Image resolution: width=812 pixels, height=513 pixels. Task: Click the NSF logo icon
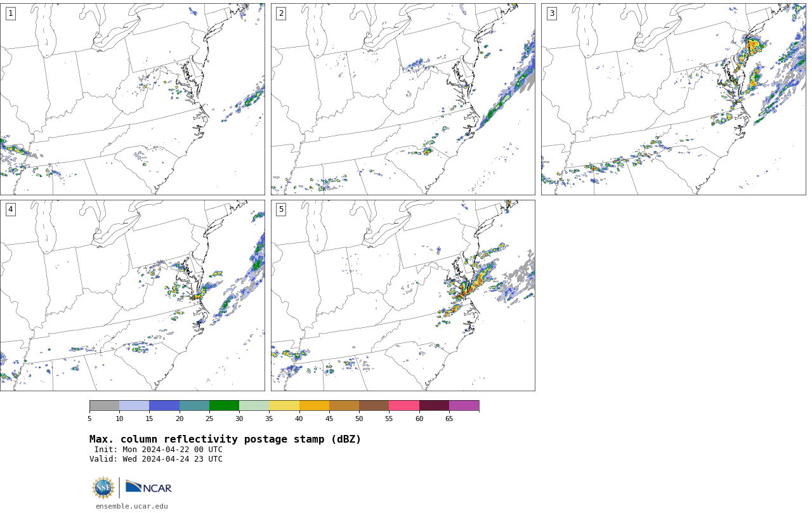103,488
